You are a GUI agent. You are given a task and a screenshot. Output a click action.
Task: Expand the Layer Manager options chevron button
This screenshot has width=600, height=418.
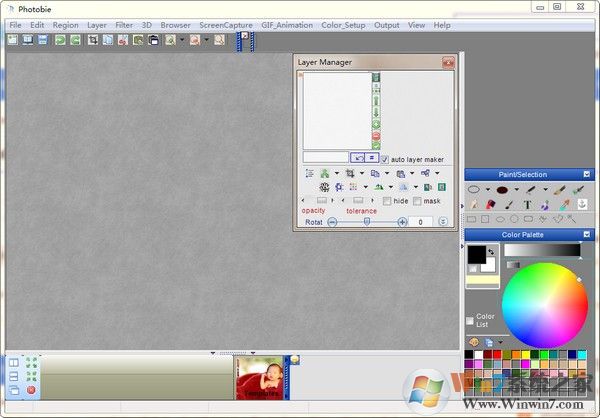[443, 222]
